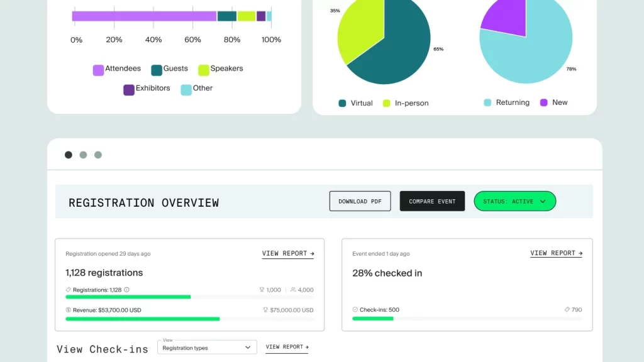644x362 pixels.
Task: Click the teal Virtual legend marker
Action: 342,103
